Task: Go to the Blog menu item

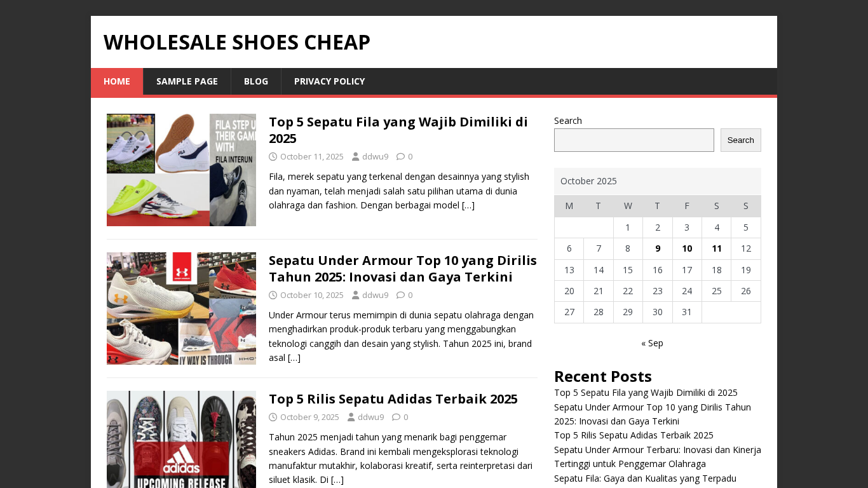Action: pyautogui.click(x=256, y=81)
